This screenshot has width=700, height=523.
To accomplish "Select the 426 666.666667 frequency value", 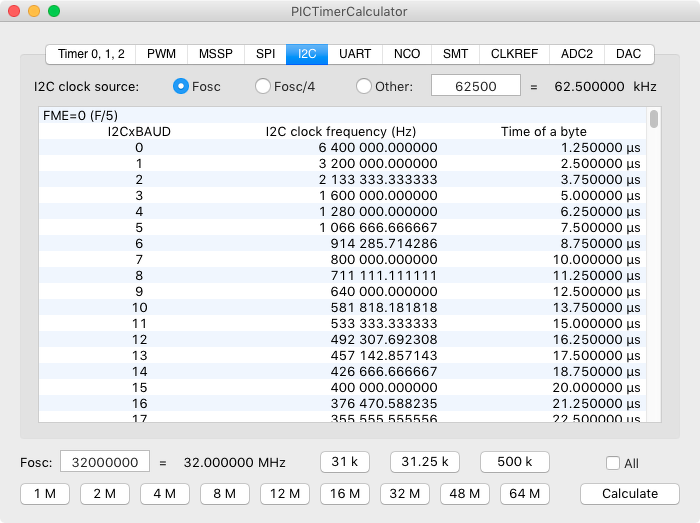I will 384,372.
